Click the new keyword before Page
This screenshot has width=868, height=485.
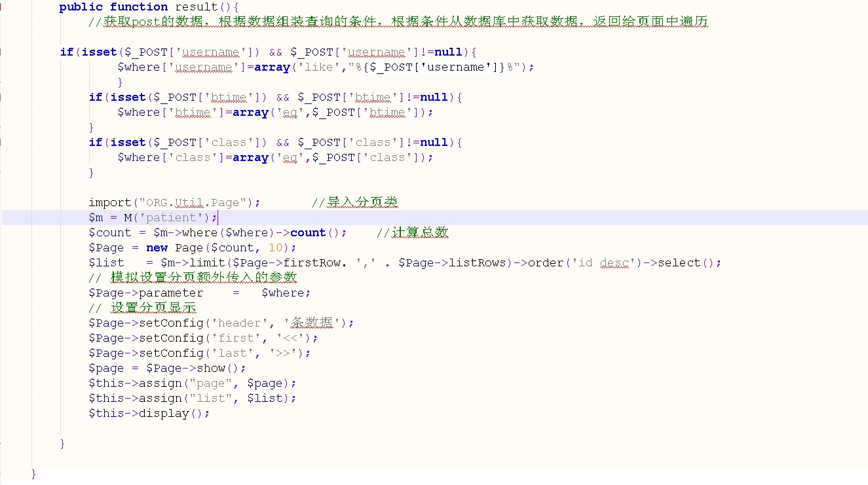pos(157,247)
